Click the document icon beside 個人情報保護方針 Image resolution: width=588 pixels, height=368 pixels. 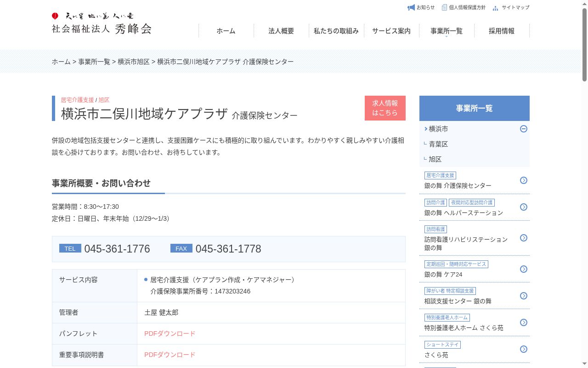[444, 7]
